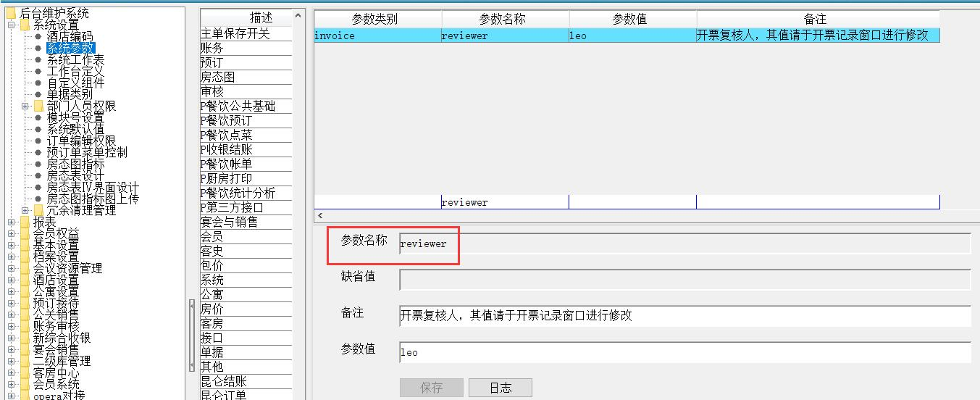Click the 描述 column header
This screenshot has height=400, width=980.
[246, 18]
